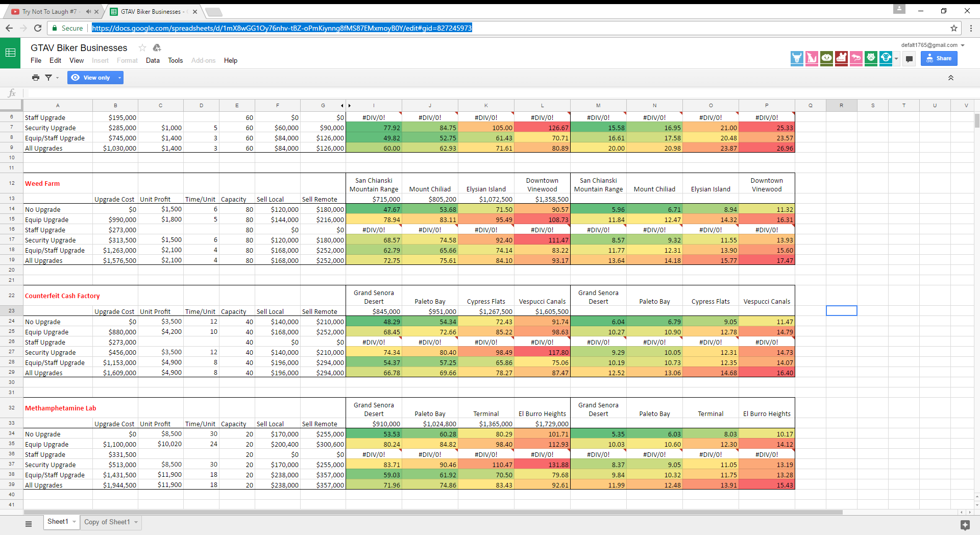Screen dimensions: 980x535
Task: Mute the Try Not To Laugh tab audio
Action: (x=88, y=11)
